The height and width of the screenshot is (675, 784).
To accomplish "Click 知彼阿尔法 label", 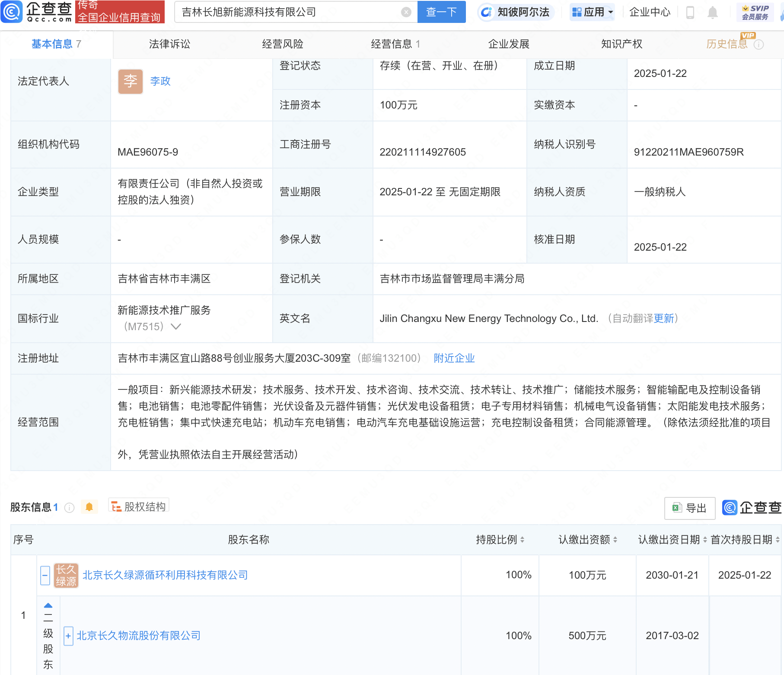I will tap(523, 12).
